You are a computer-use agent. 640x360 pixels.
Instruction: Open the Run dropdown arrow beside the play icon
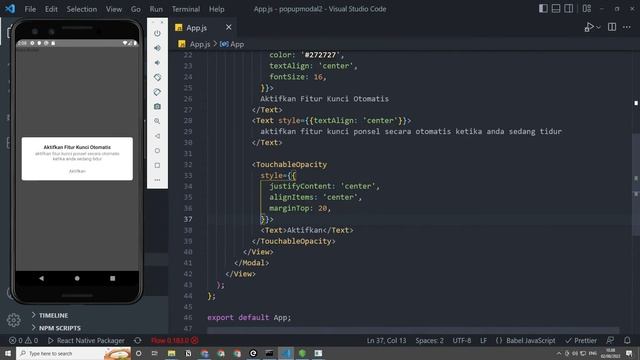[598, 27]
